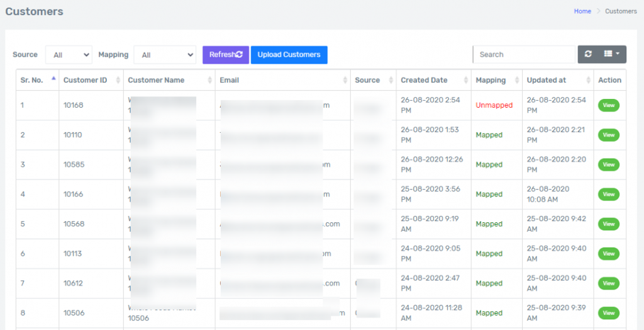
Task: Click updated time 26-08-2020 10:08 AM
Action: point(548,194)
